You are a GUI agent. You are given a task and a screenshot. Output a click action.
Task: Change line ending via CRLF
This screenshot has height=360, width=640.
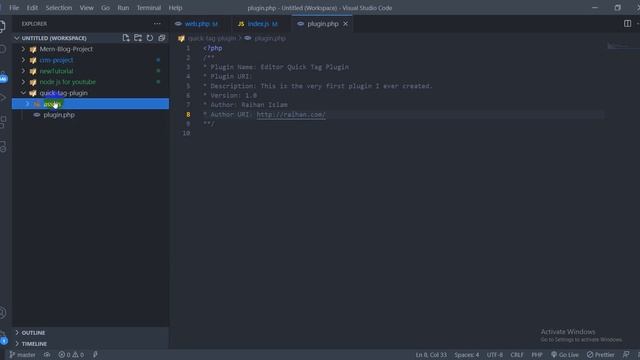click(x=517, y=355)
